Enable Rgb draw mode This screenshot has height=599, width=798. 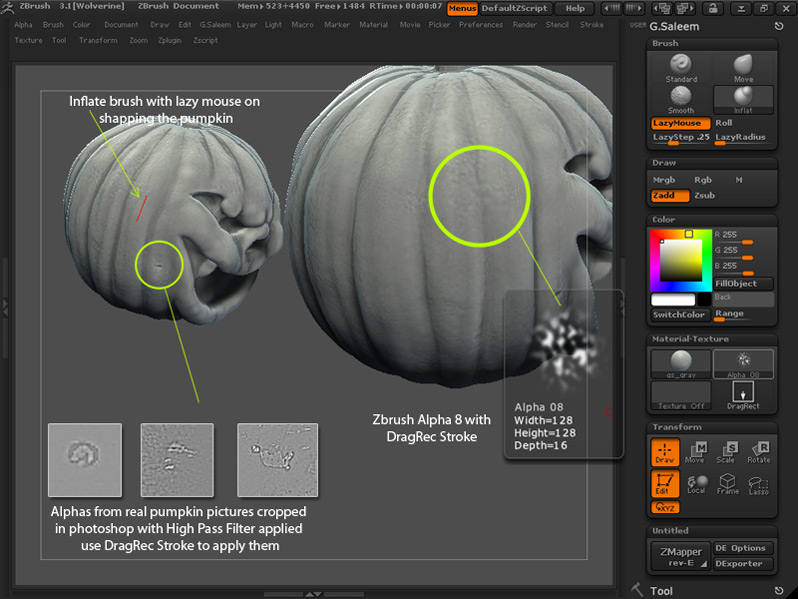[703, 180]
